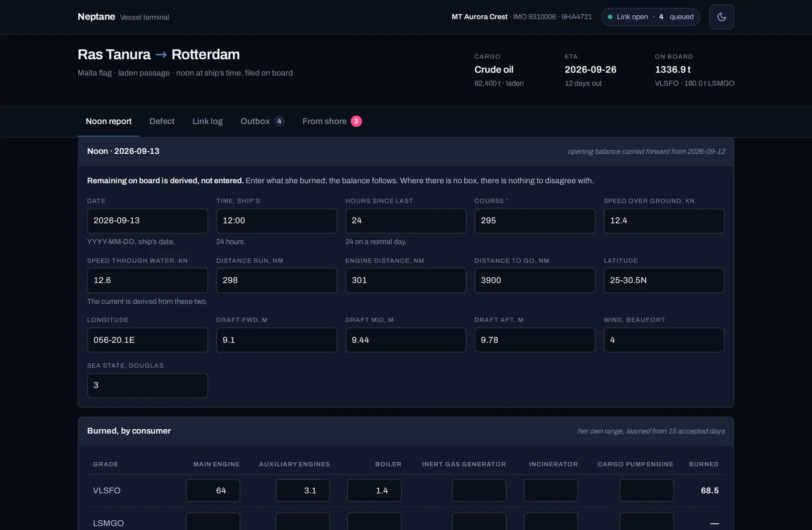This screenshot has height=530, width=812.
Task: Click the MT Aurora Crest vessel name
Action: click(x=480, y=17)
